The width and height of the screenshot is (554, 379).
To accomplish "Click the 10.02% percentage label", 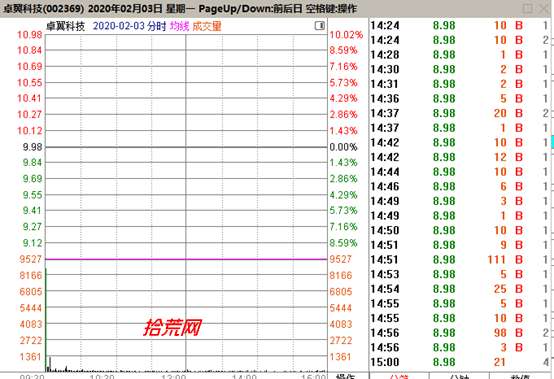I will [346, 35].
